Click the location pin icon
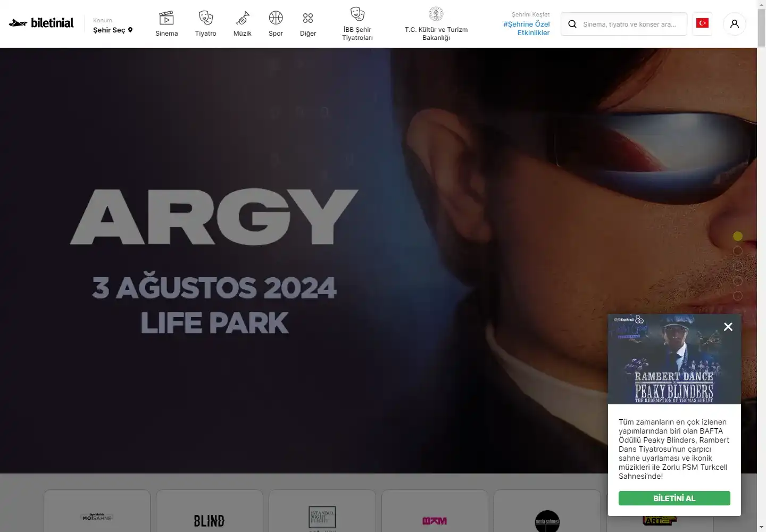Image resolution: width=766 pixels, height=532 pixels. coord(130,30)
